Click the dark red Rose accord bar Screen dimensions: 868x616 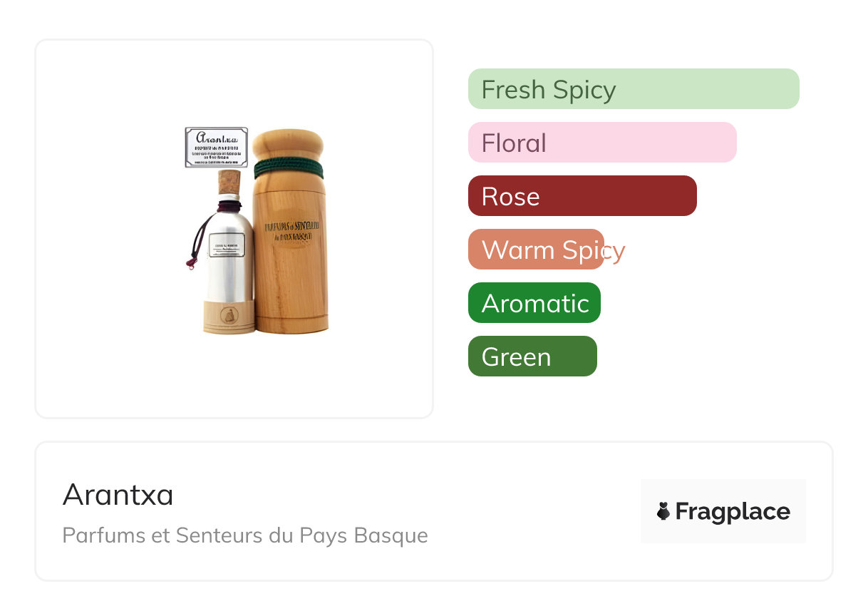[582, 196]
